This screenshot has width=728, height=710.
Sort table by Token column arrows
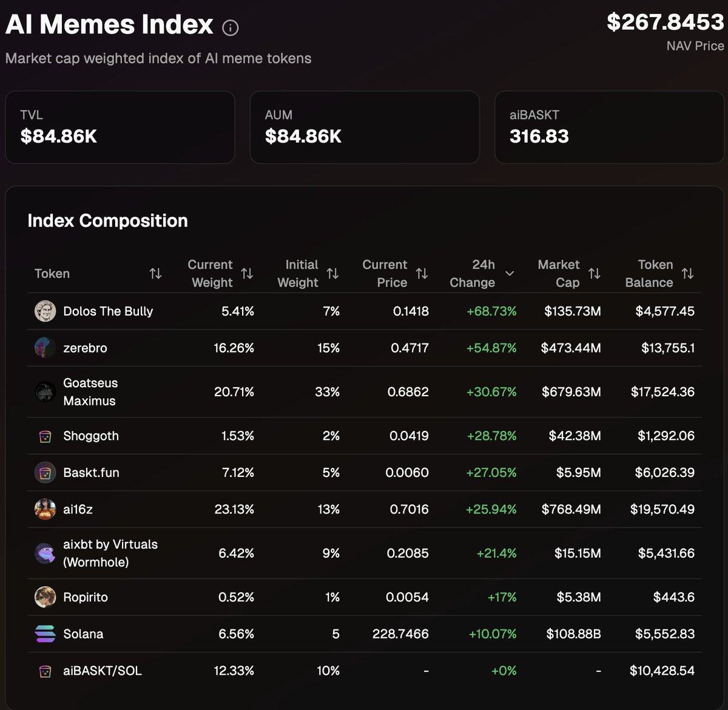pyautogui.click(x=155, y=274)
